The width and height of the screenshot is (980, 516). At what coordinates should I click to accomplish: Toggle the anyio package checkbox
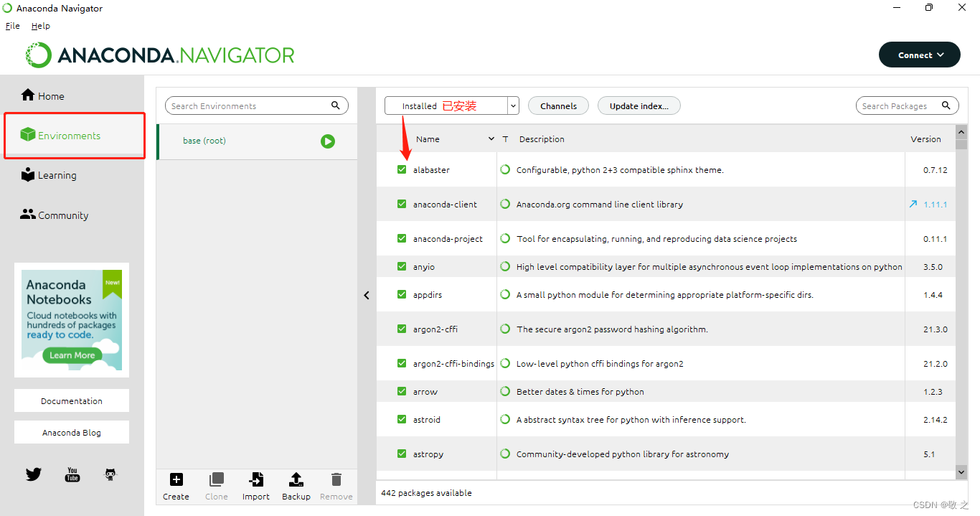[402, 266]
